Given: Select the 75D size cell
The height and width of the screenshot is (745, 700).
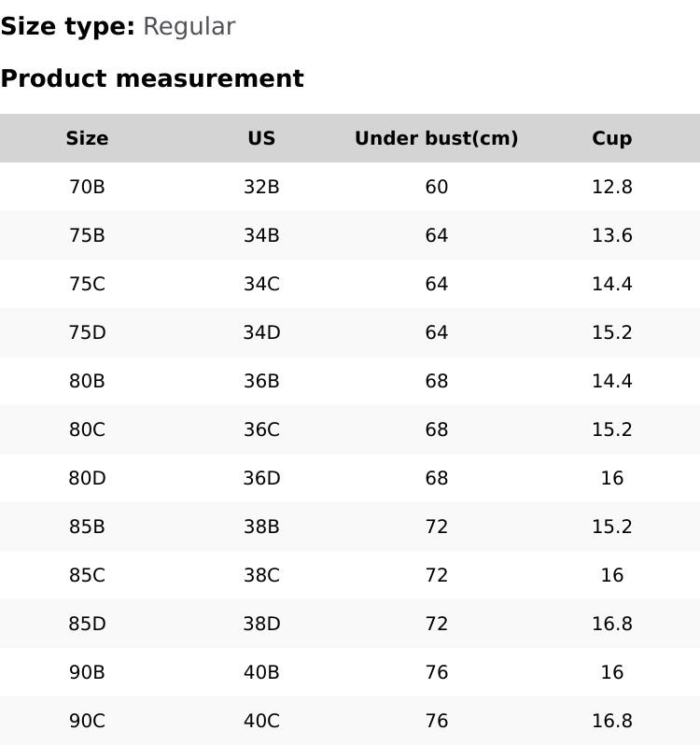Looking at the screenshot, I should pos(87,332).
